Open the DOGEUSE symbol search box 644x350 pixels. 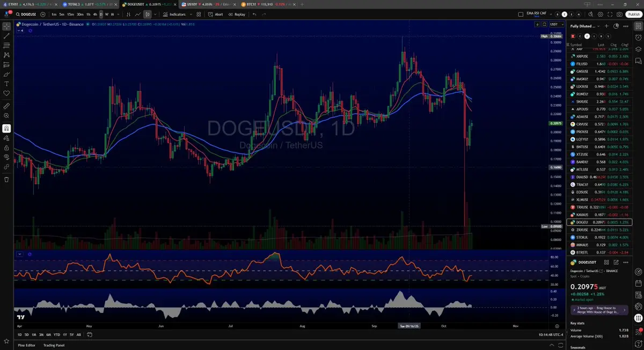coord(26,14)
